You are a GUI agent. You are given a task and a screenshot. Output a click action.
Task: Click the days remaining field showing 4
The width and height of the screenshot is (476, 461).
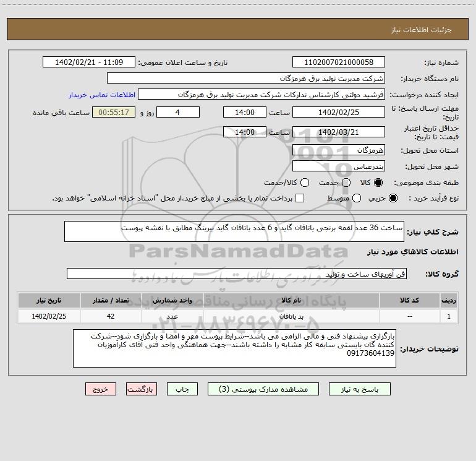click(178, 112)
